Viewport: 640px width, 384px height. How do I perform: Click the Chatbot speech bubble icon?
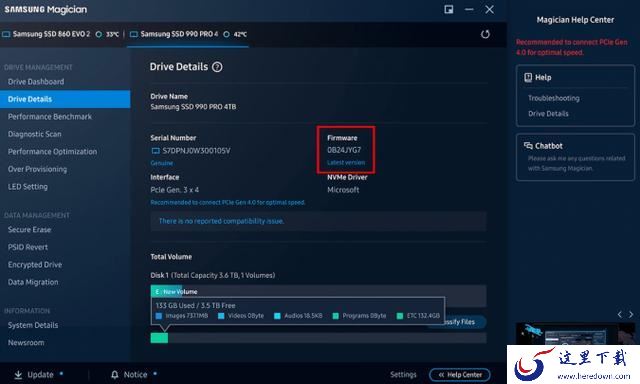[528, 146]
